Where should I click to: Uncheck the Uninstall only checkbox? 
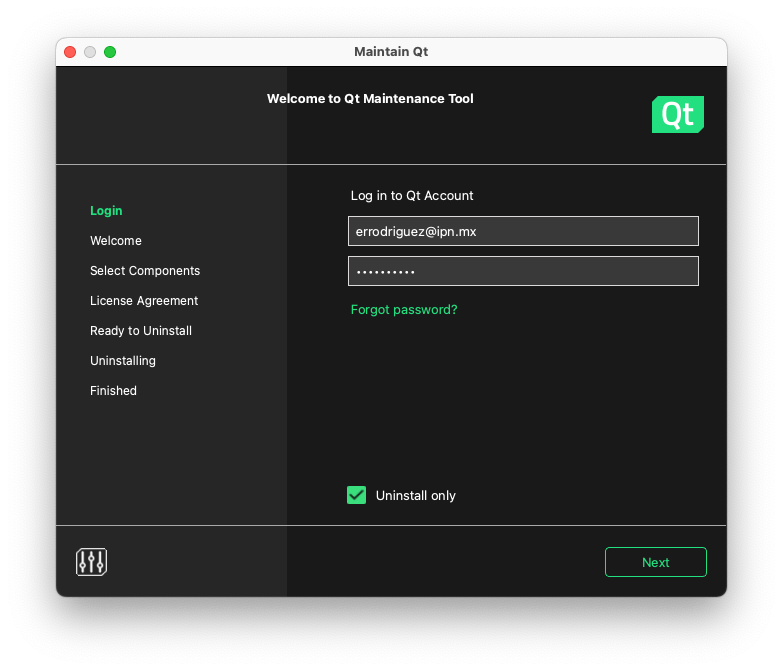coord(357,495)
